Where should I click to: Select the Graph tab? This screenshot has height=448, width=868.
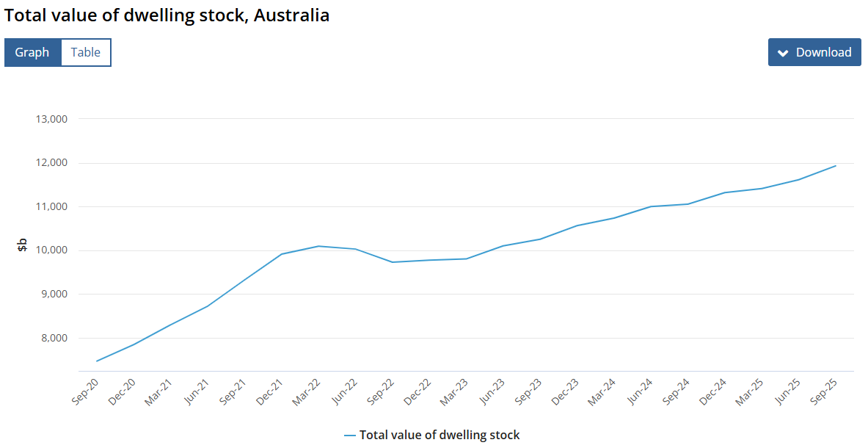[x=32, y=52]
